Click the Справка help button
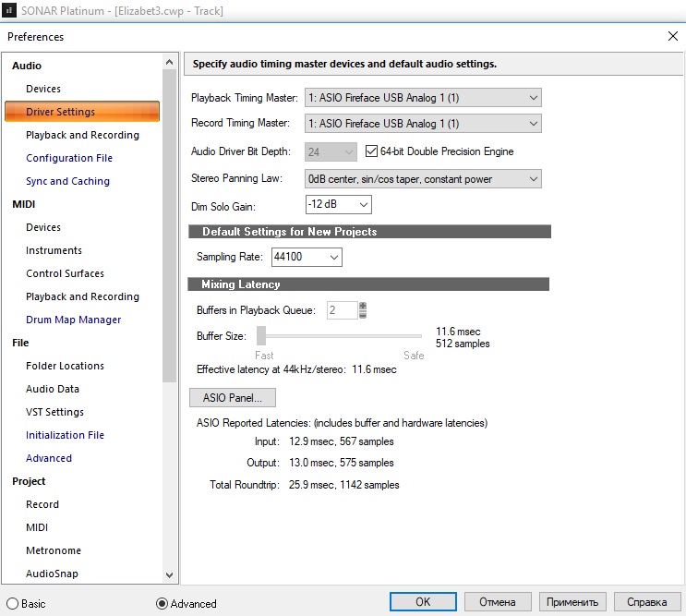 coord(647,602)
